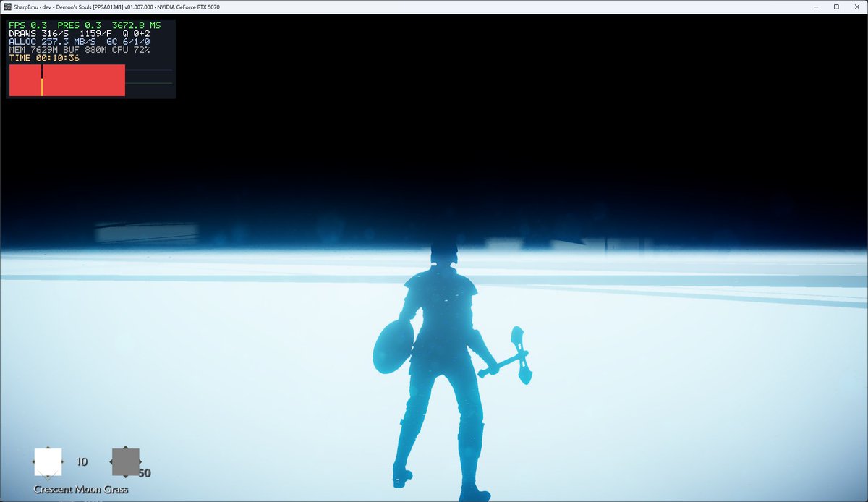
Task: Click the "FPS 0.3" readout
Action: tap(28, 25)
